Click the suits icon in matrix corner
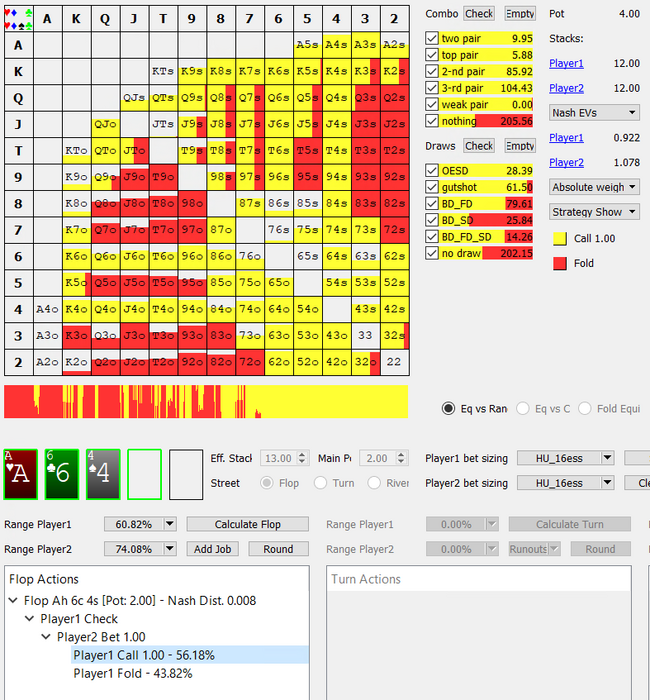Screen dimensions: 650x700 pyautogui.click(x=18, y=19)
